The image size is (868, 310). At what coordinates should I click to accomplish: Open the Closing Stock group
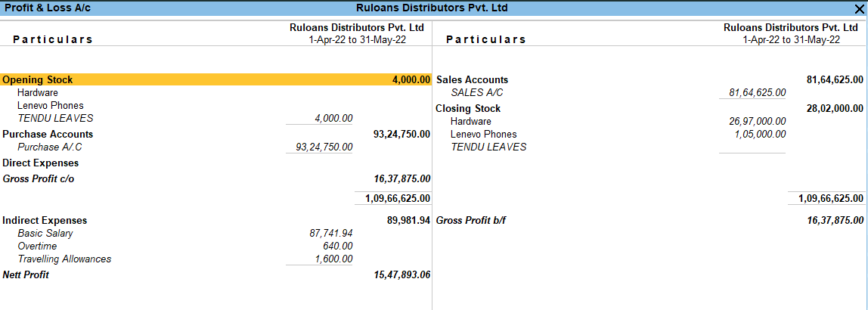(x=468, y=109)
